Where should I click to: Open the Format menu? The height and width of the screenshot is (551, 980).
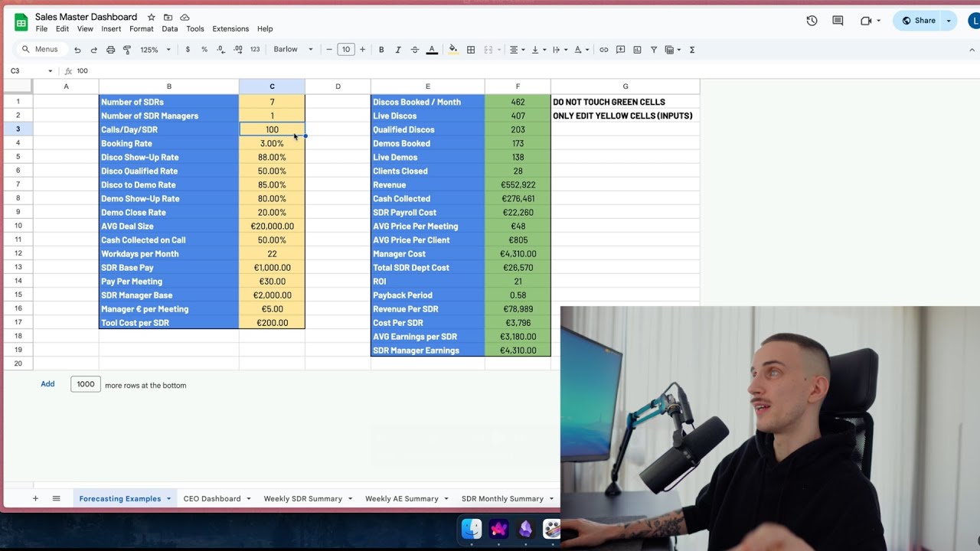(142, 29)
